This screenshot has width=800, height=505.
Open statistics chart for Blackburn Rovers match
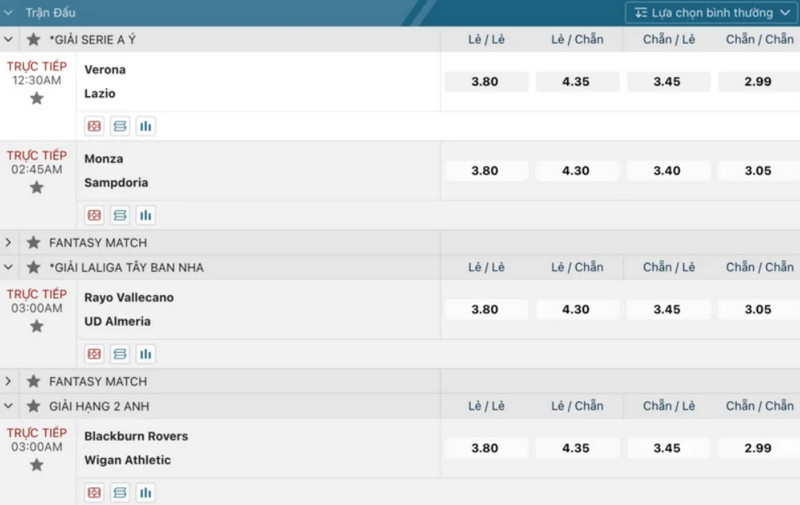(146, 493)
